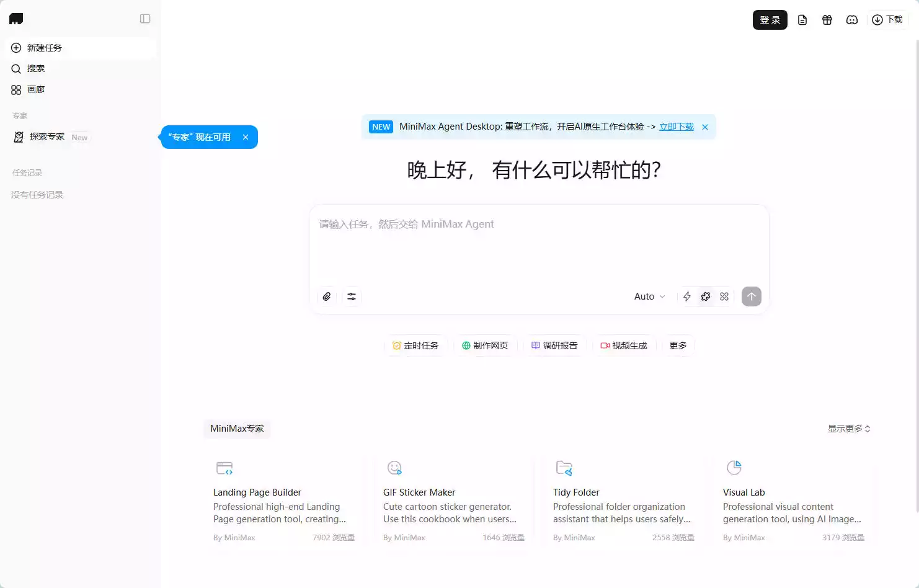The width and height of the screenshot is (919, 588).
Task: Click the 下载 download button
Action: tap(887, 20)
